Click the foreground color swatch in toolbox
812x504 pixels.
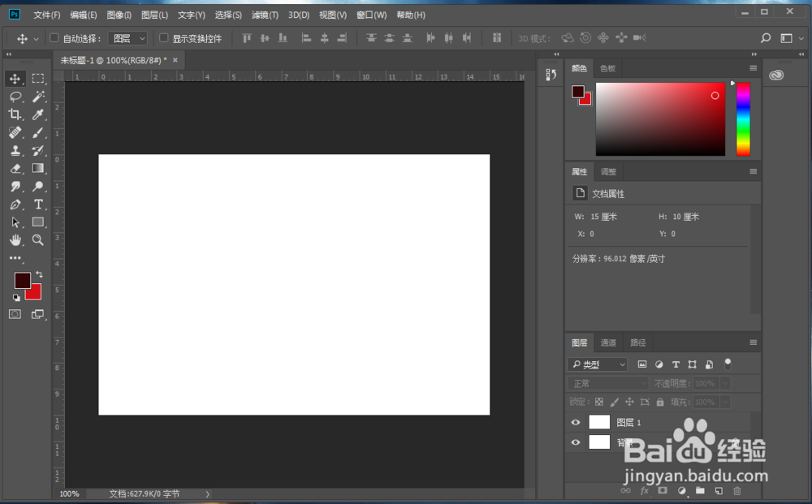click(x=21, y=279)
